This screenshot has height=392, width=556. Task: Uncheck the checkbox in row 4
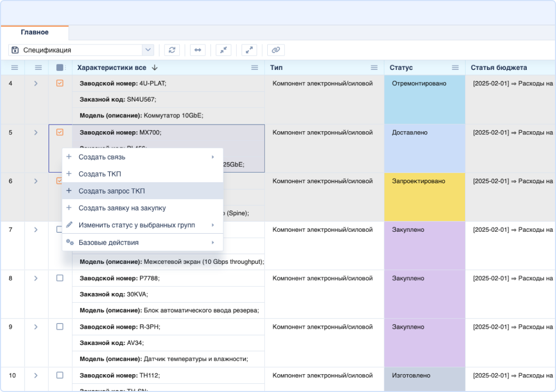60,83
